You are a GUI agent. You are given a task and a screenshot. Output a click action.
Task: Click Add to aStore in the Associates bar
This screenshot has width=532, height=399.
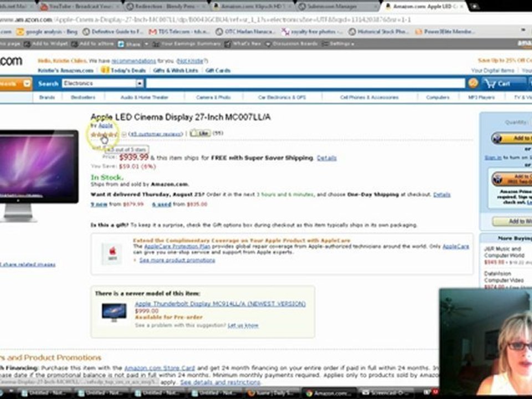click(93, 44)
